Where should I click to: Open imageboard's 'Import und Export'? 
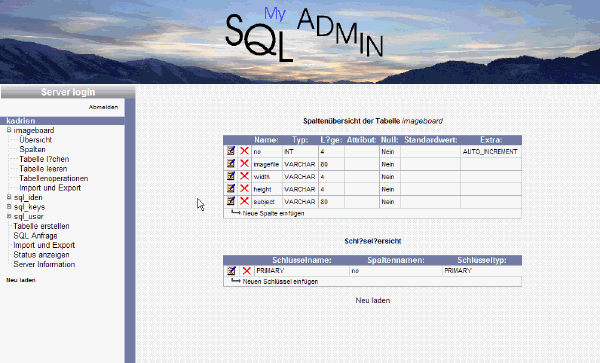click(x=50, y=188)
